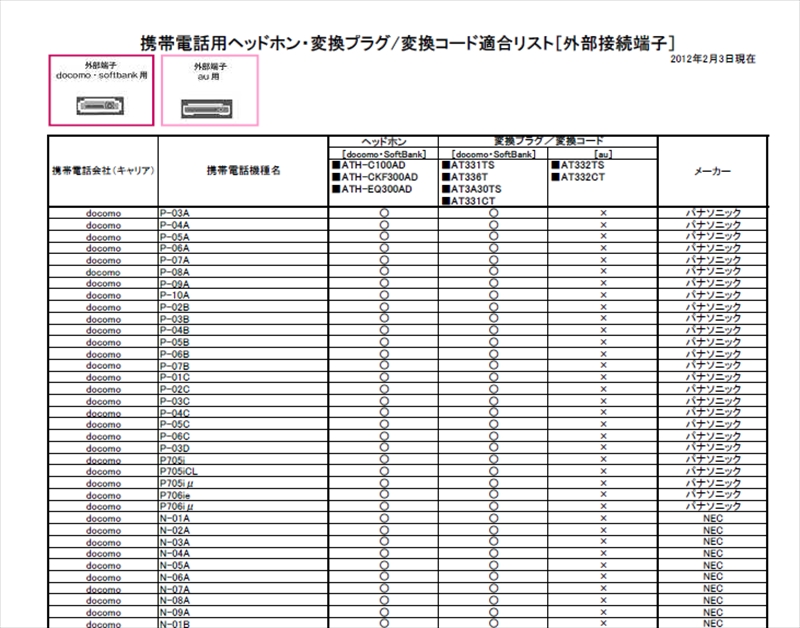Select ATH-CKF300AD product entry
The width and height of the screenshot is (800, 628).
point(374,177)
